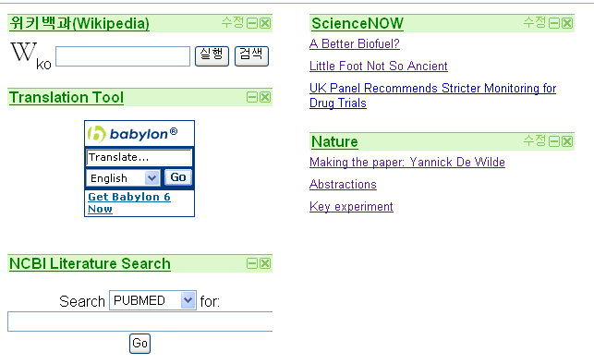Expand the PUBMED database dropdown

152,300
